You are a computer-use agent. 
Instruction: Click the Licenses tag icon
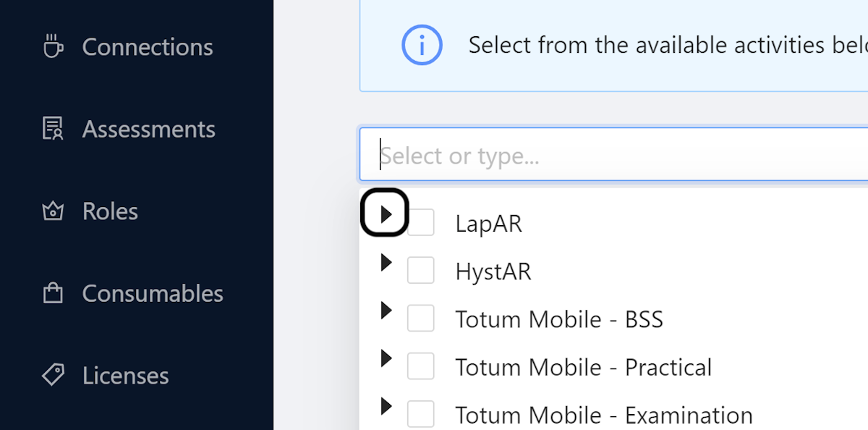[53, 375]
